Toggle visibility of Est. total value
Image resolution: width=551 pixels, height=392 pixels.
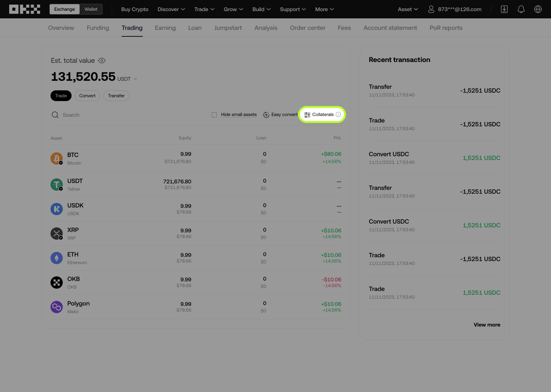pos(102,60)
